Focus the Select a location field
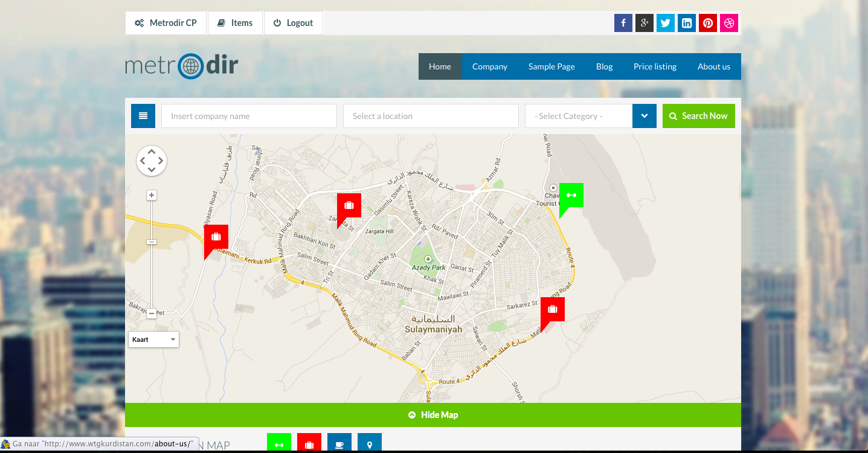 (x=431, y=116)
